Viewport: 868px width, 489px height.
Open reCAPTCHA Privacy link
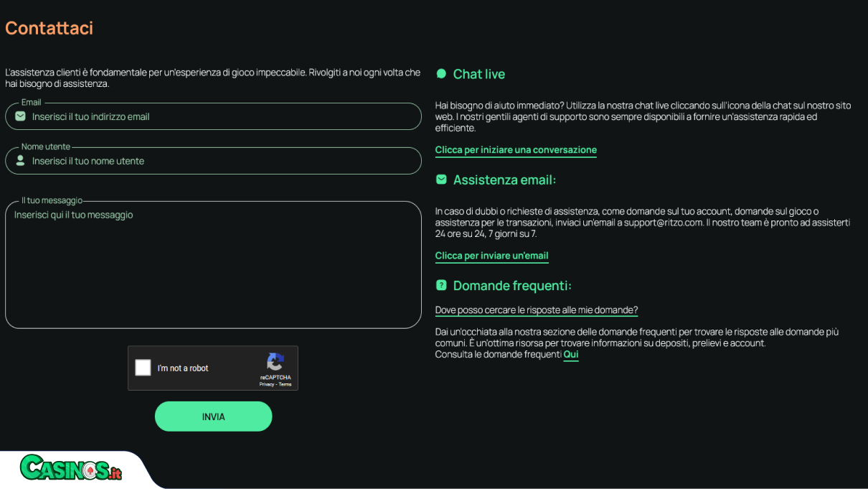tap(267, 385)
